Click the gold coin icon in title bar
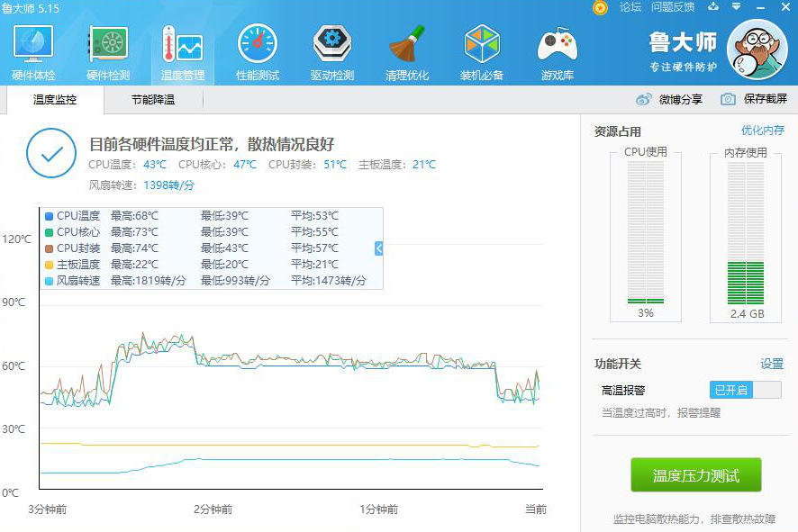The height and width of the screenshot is (532, 798). coord(601,7)
